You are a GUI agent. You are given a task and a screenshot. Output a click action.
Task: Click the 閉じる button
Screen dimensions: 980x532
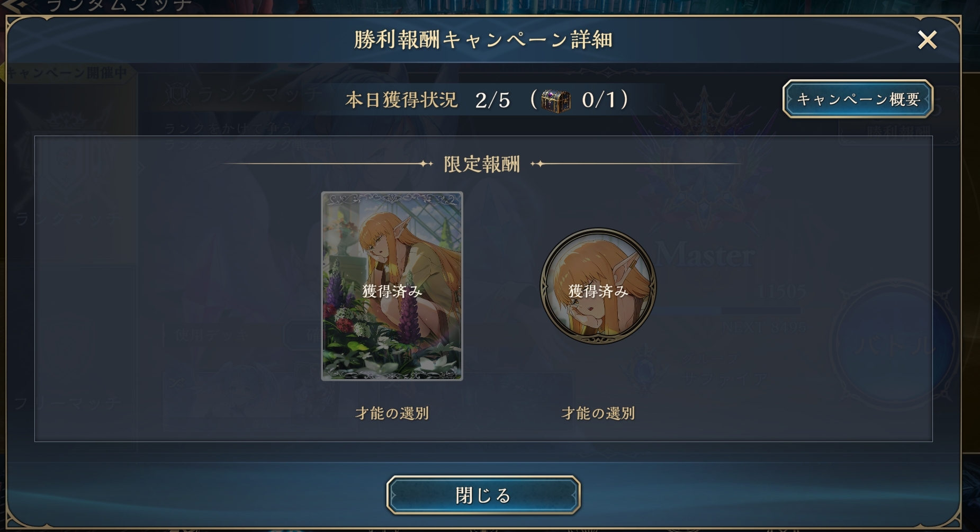pyautogui.click(x=483, y=495)
